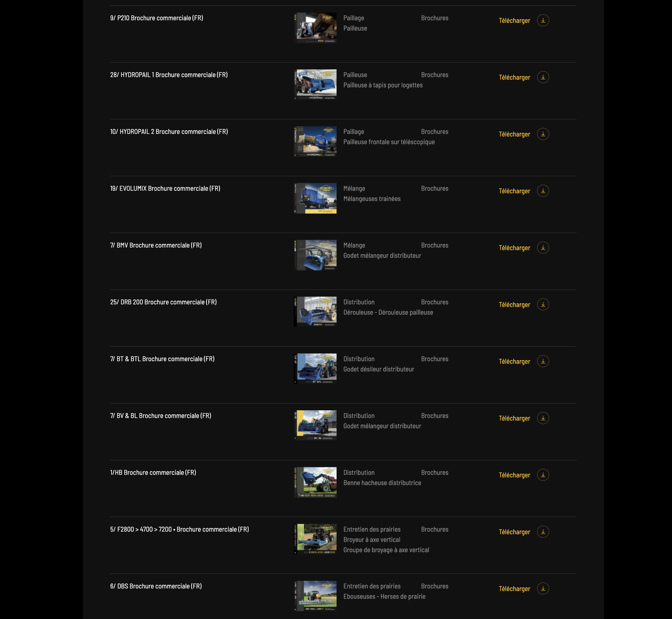Open the F2800 mower brochure thumbnail
Viewport: 672px width, 619px height.
pyautogui.click(x=315, y=539)
